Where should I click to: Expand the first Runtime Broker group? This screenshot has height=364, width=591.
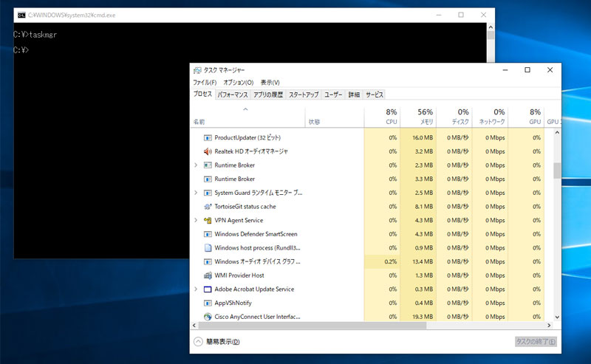coord(196,165)
